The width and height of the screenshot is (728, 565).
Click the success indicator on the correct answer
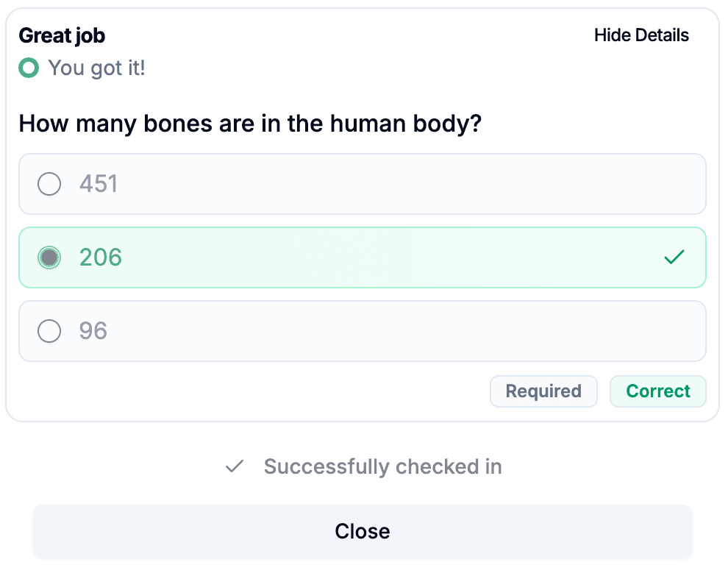coord(674,257)
